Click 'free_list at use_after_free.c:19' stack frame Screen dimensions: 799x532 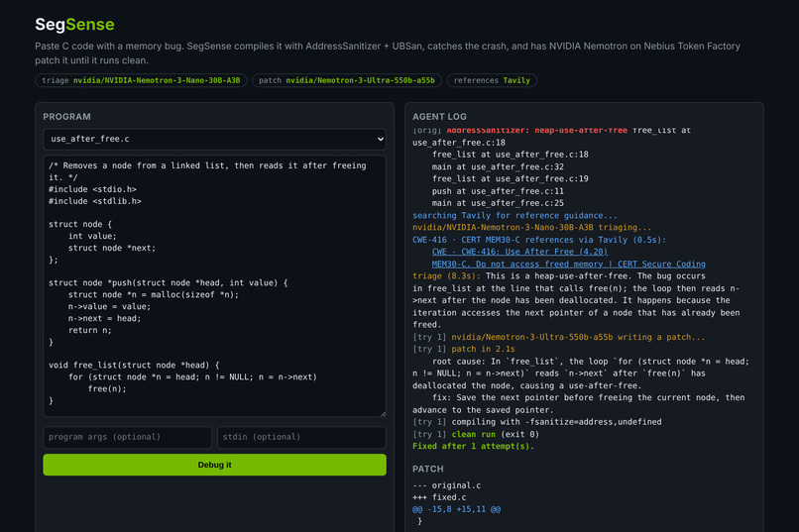click(511, 178)
